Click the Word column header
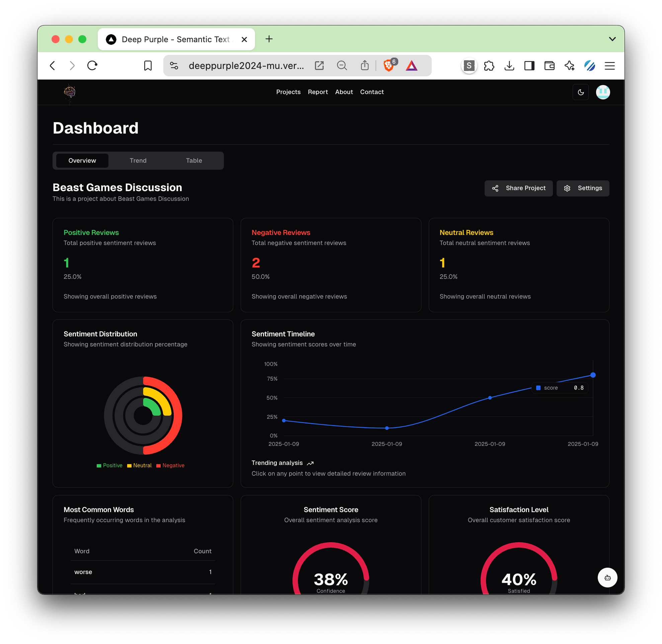 (x=82, y=551)
